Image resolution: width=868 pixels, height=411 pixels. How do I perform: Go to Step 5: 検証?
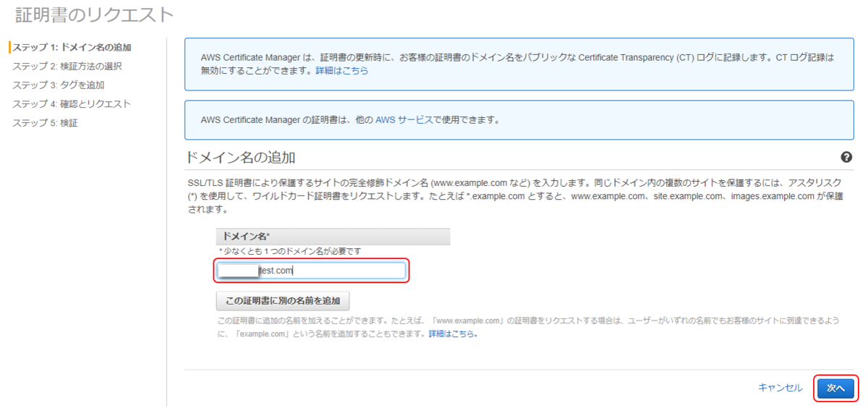(x=45, y=123)
